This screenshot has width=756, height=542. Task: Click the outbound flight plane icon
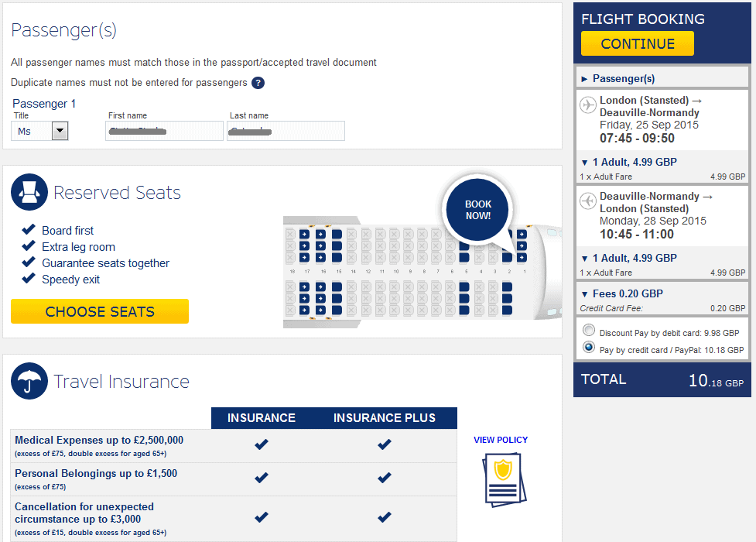click(x=588, y=105)
